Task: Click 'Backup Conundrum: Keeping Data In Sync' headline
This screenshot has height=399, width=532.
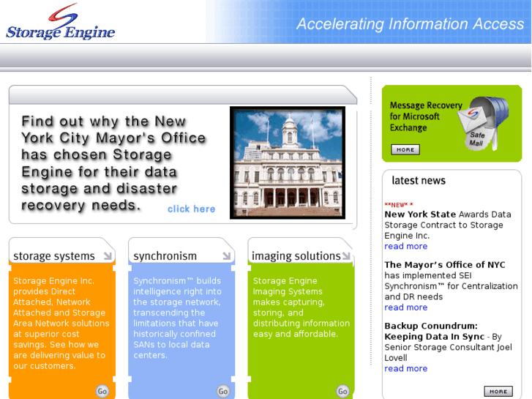Action: [434, 331]
